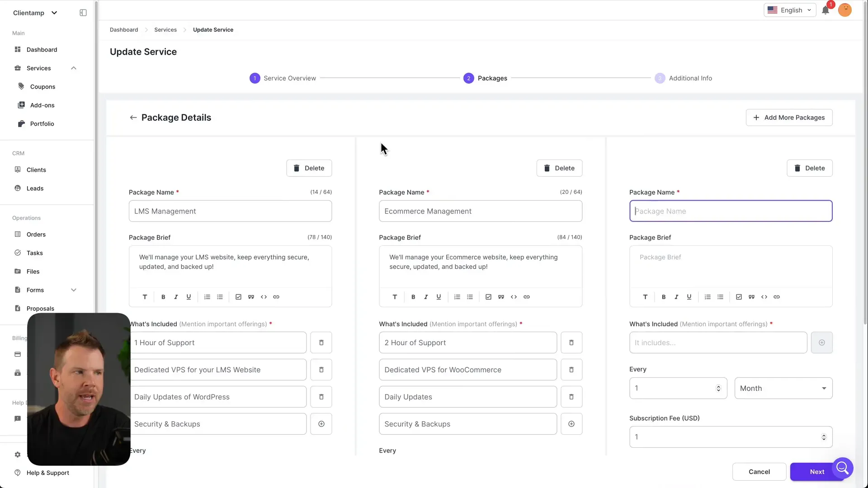Collapse the Services sidebar section
Screen dimensions: 868x488
point(74,68)
